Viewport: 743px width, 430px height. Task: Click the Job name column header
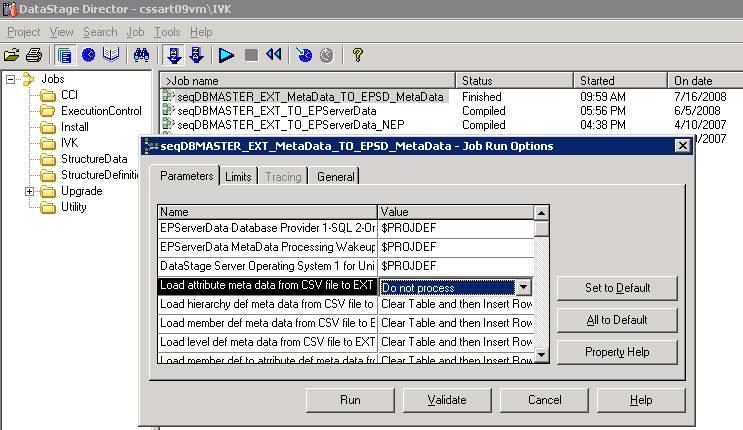point(307,81)
